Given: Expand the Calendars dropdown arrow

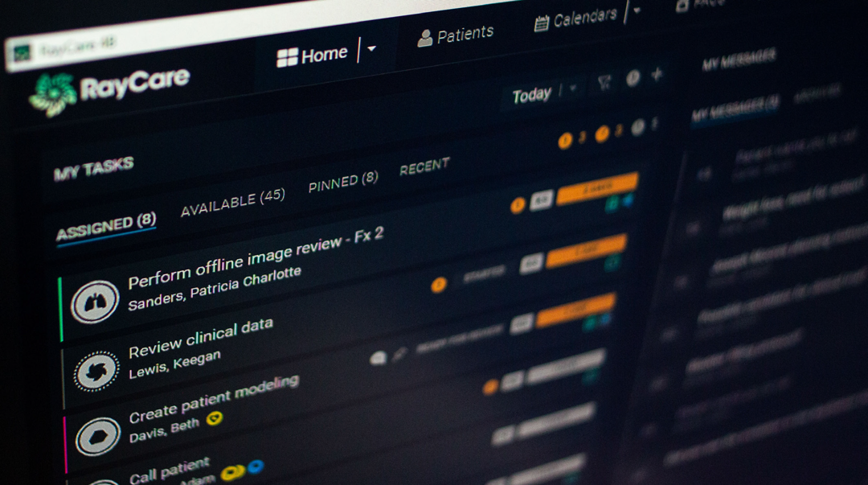Looking at the screenshot, I should tap(637, 10).
